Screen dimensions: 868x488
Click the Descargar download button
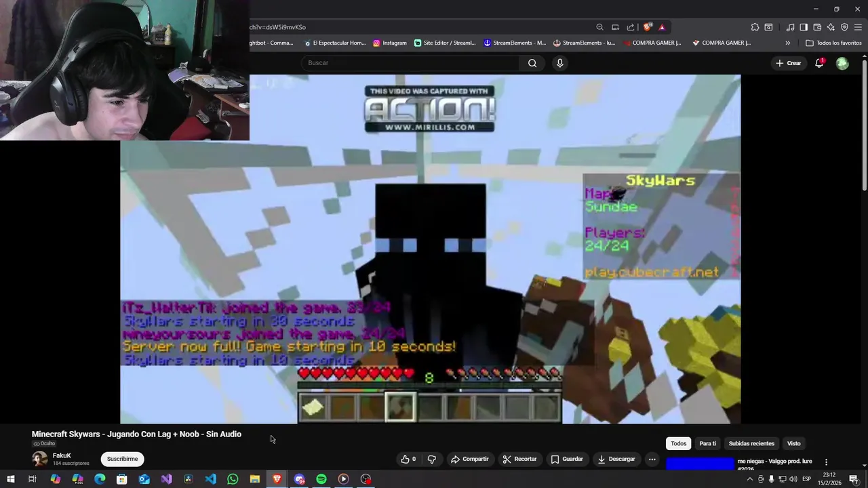click(x=616, y=459)
